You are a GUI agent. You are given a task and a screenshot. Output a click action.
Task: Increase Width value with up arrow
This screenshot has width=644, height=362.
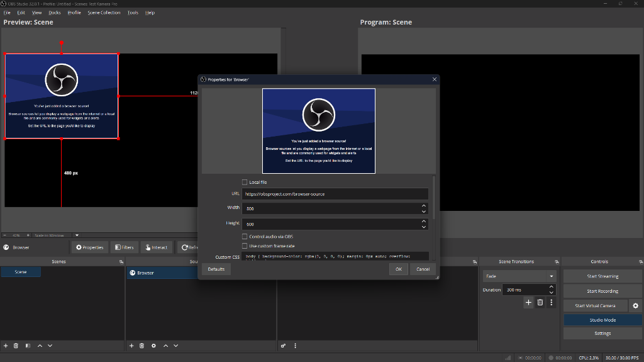tap(424, 206)
